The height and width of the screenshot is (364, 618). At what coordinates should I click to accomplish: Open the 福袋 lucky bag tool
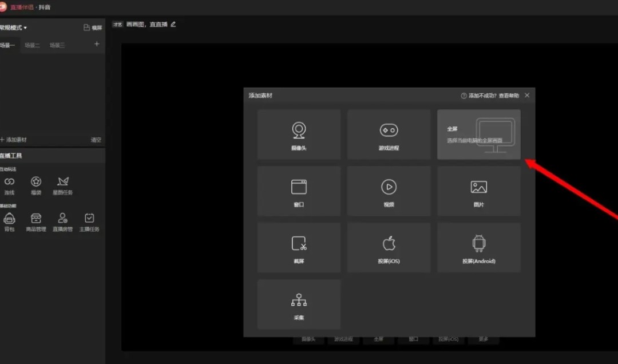[x=36, y=185]
